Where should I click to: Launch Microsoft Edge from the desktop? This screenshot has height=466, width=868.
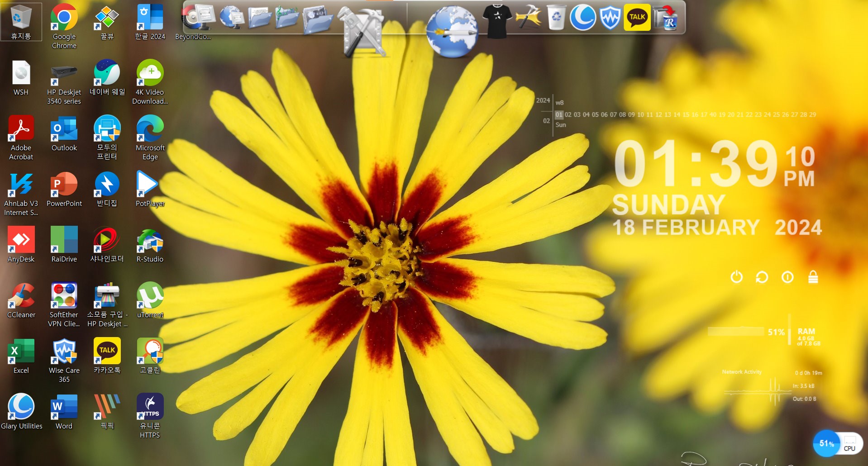click(150, 138)
